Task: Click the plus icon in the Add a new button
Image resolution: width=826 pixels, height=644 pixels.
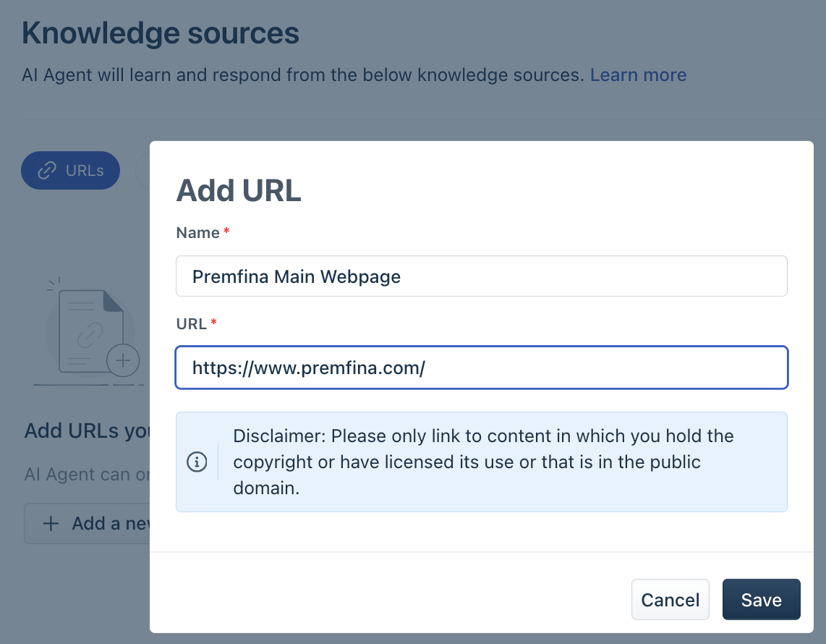Action: click(49, 523)
